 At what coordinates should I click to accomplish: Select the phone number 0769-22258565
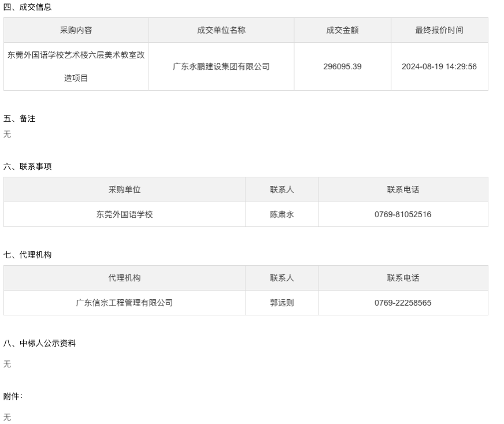click(403, 303)
